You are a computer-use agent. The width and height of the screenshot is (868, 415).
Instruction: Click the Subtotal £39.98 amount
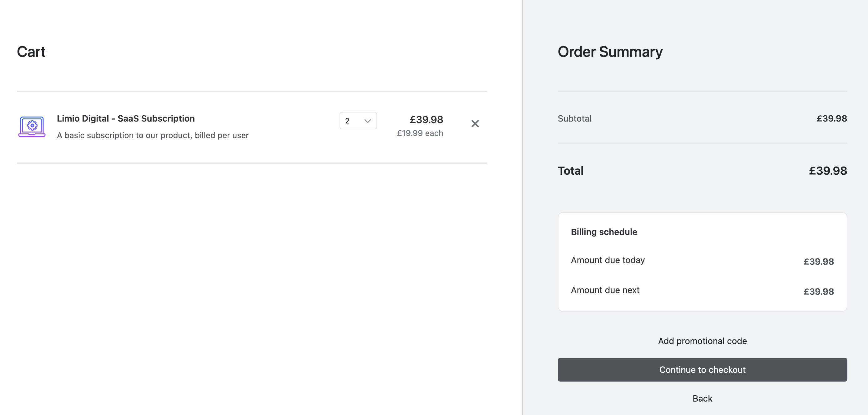coord(831,118)
